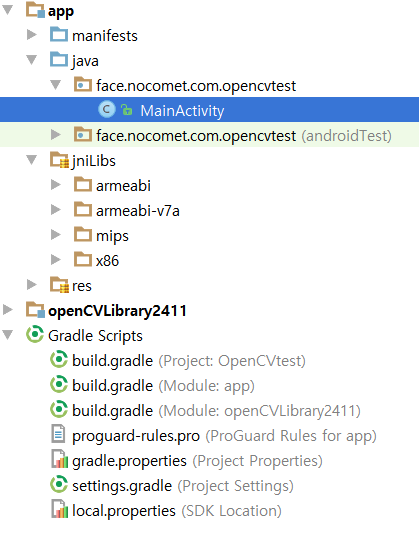The height and width of the screenshot is (544, 419).
Task: Click the main package icon above MainActivity
Action: pos(83,84)
